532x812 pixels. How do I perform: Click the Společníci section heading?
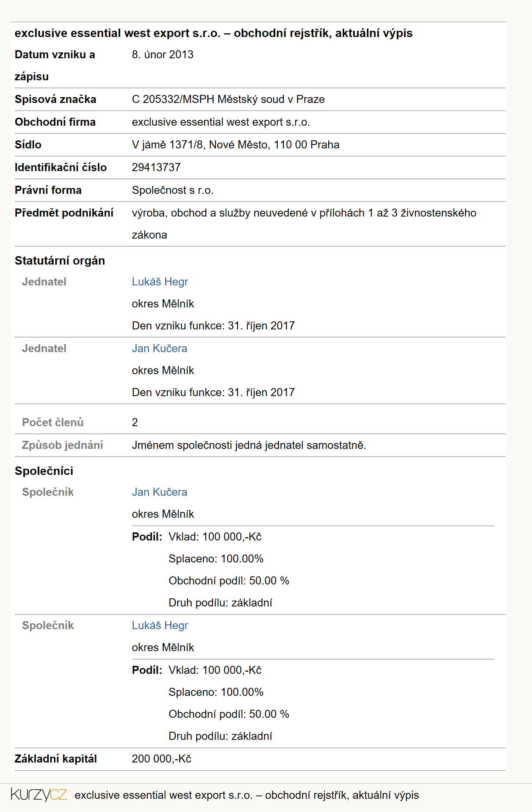point(44,471)
